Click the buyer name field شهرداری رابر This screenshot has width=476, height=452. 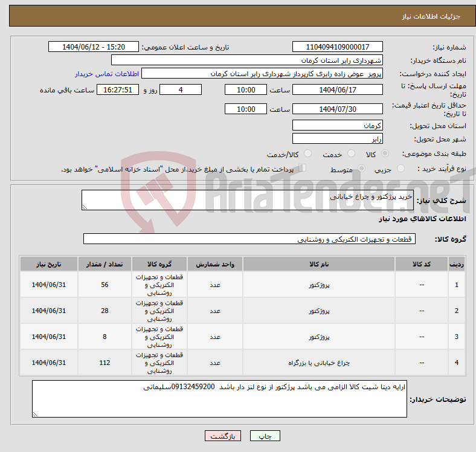tap(247, 60)
